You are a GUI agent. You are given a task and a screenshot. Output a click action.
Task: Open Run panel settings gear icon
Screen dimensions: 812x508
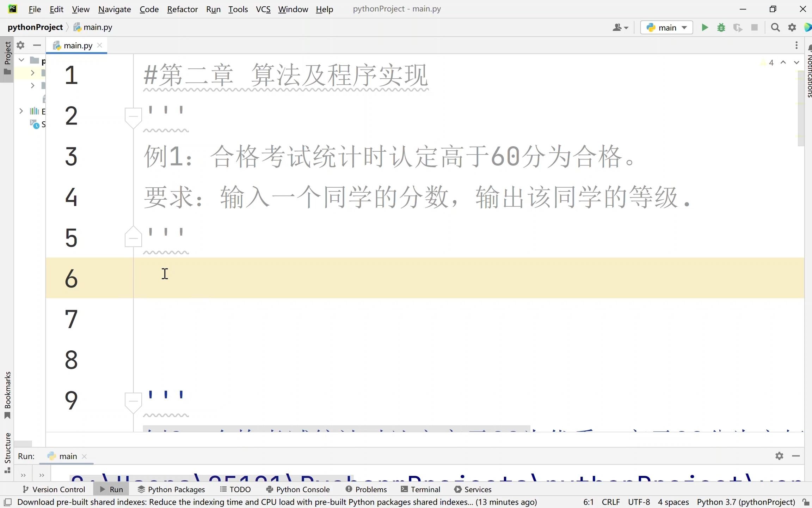click(x=779, y=456)
